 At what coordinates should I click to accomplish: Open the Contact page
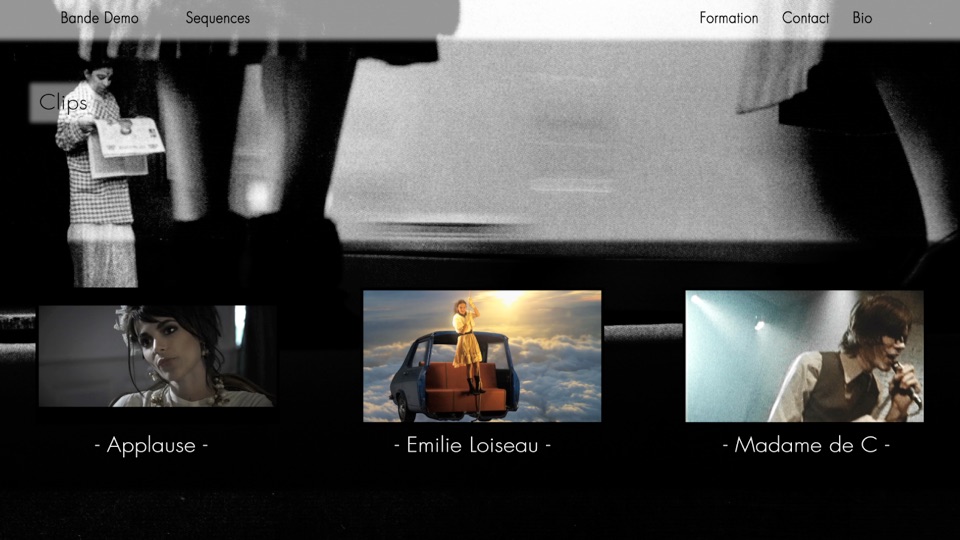coord(805,18)
